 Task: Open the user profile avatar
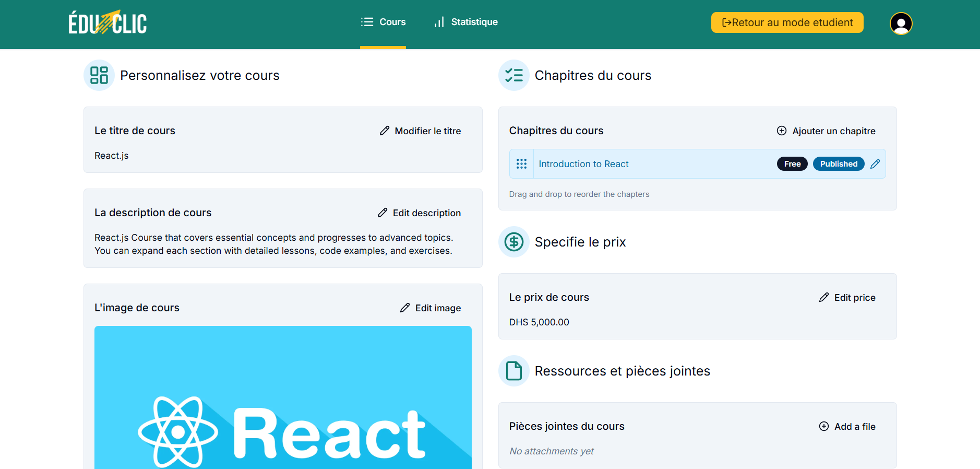(901, 24)
